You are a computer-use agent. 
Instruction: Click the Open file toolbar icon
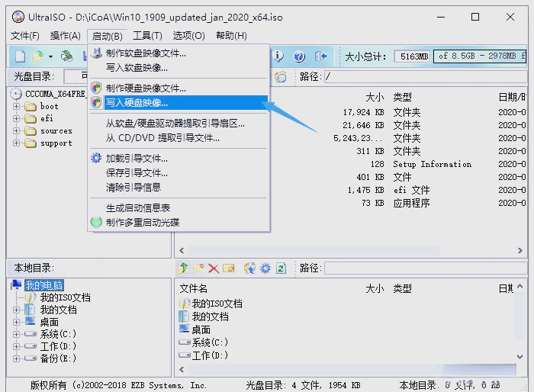tap(37, 56)
